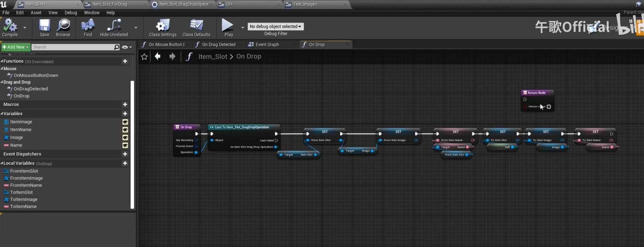Open Hide Unrelated options dropdown arrow
The width and height of the screenshot is (644, 247).
[136, 27]
